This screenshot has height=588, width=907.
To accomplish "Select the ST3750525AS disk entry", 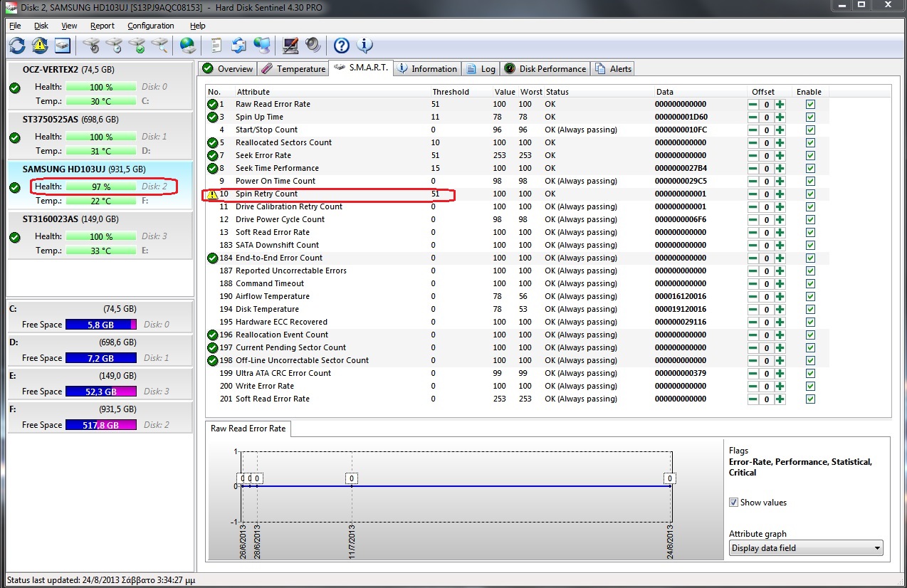I will click(x=100, y=136).
